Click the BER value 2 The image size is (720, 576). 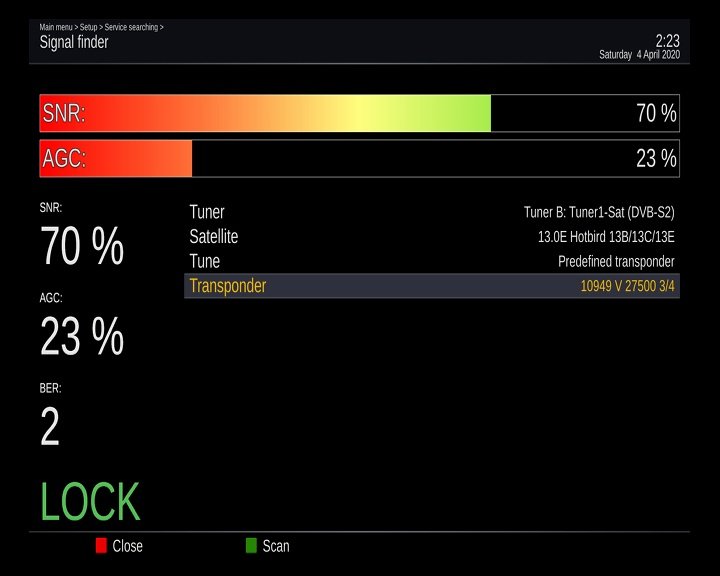50,427
